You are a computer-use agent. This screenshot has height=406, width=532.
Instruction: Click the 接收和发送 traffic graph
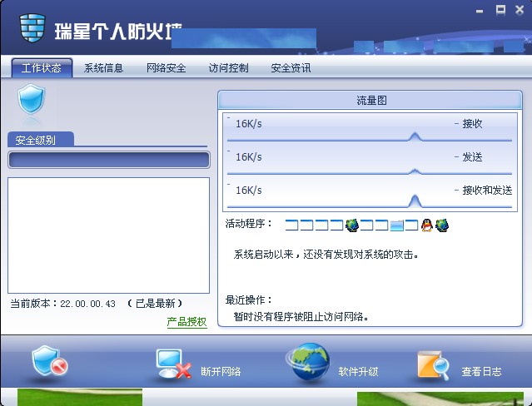(370, 195)
